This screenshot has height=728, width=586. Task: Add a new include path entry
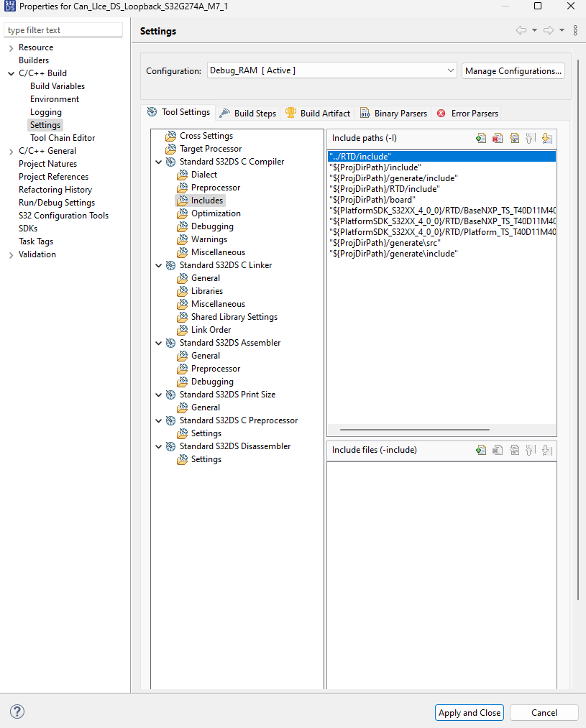tap(480, 137)
